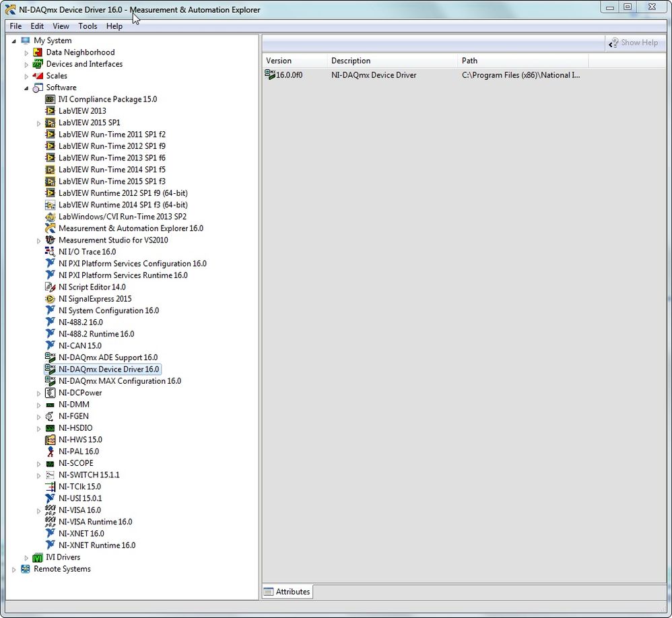
Task: Switch to the Attributes tab
Action: tap(288, 592)
